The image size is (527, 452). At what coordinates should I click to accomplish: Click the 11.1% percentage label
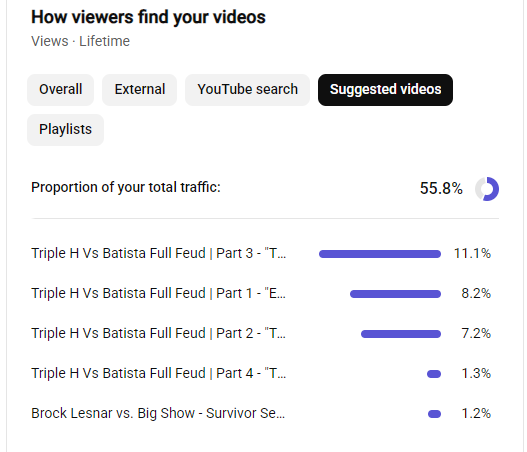(472, 253)
